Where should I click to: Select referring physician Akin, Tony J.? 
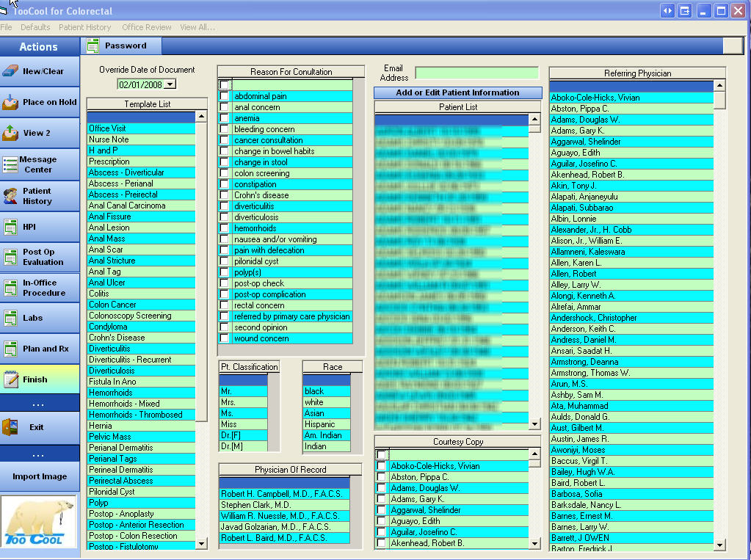631,186
